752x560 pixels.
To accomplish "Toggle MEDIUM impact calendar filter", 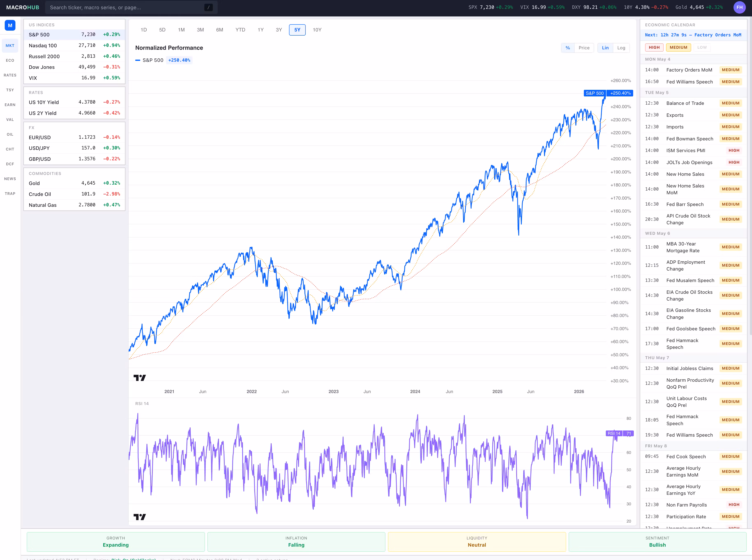I will pyautogui.click(x=678, y=47).
